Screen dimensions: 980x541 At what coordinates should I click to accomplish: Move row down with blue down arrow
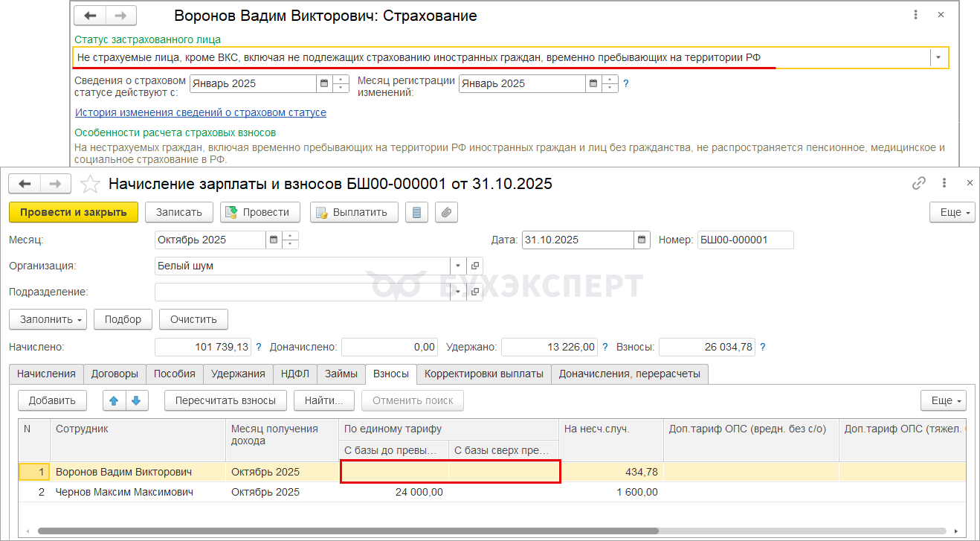(137, 400)
